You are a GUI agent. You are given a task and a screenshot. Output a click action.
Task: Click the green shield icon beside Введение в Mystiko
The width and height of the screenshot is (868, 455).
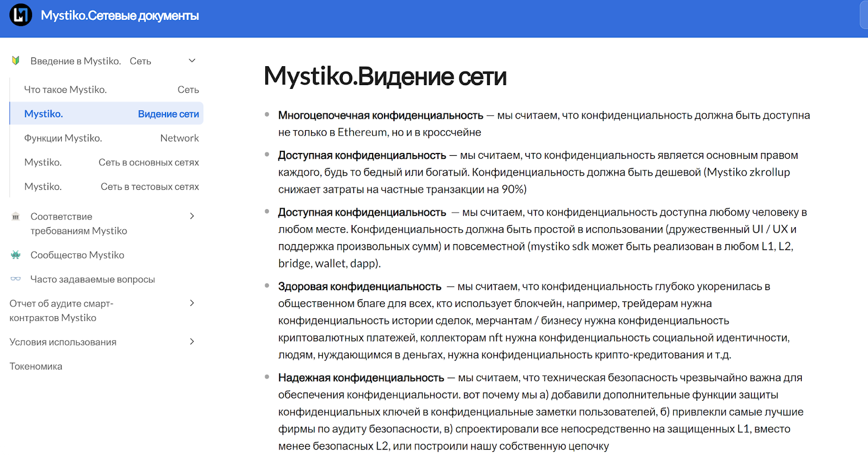pyautogui.click(x=16, y=61)
